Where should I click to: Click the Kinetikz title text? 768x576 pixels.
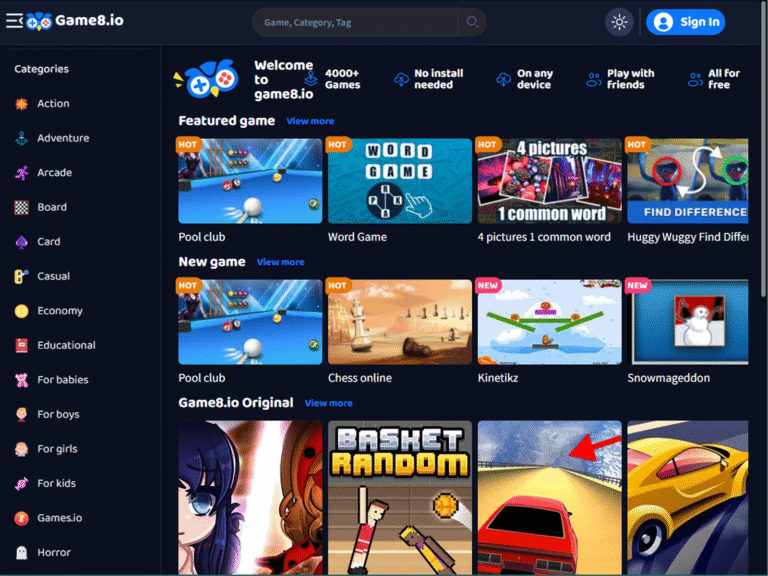click(x=498, y=378)
